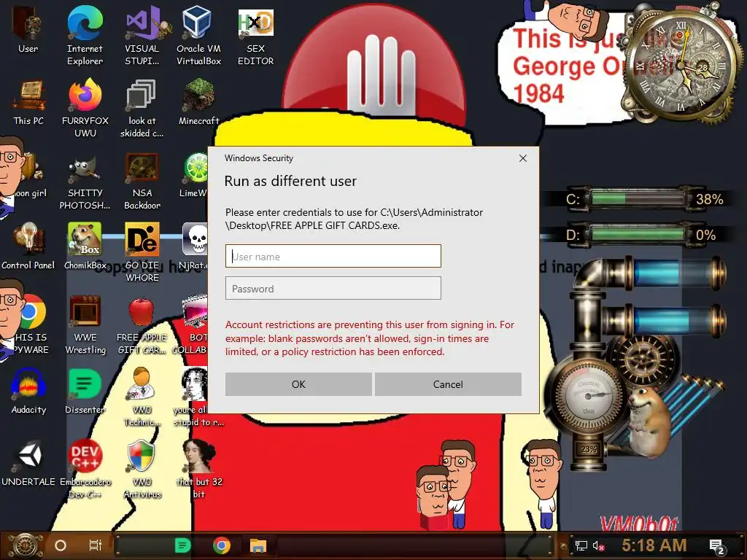Screen dimensions: 747x560
Task: Close the Windows Security dialog
Action: pyautogui.click(x=522, y=158)
